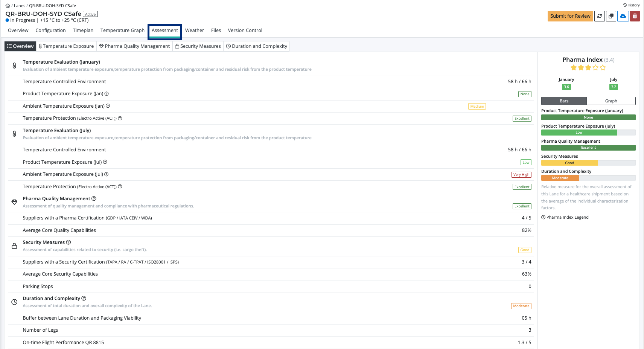644x349 pixels.
Task: Click help icon beside Duration and Complexity heading
Action: [x=84, y=299]
